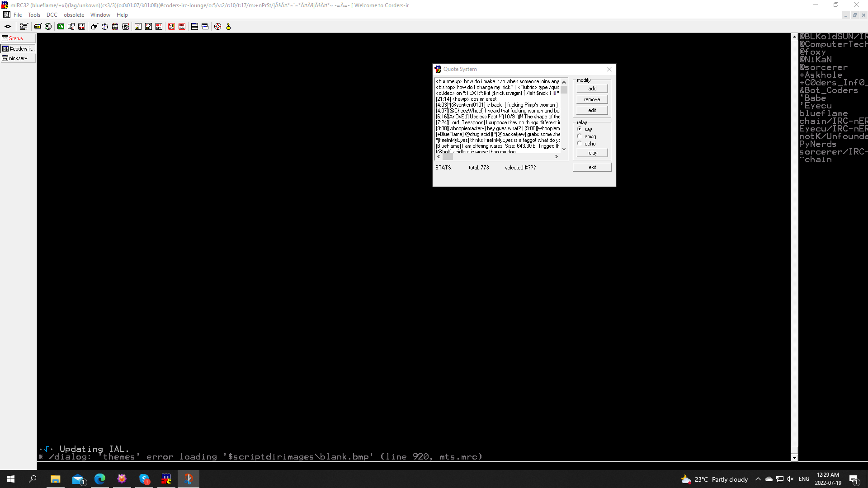Screen dimensions: 868x488
Task: Click the add quote button
Action: click(x=592, y=89)
